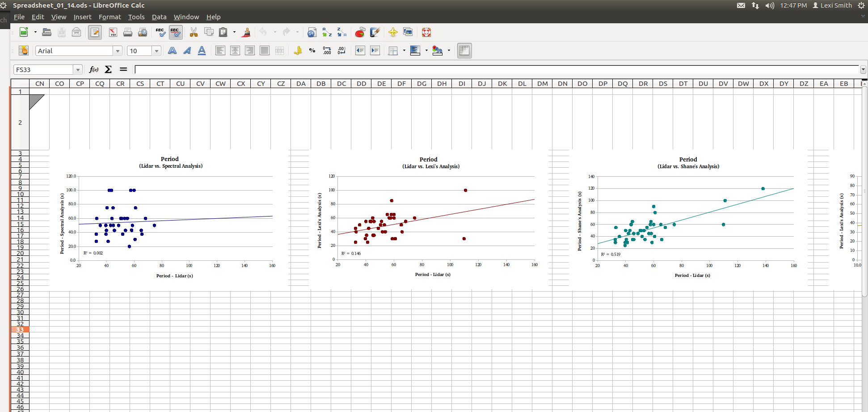Apply Percent number format
868x412 pixels.
312,51
